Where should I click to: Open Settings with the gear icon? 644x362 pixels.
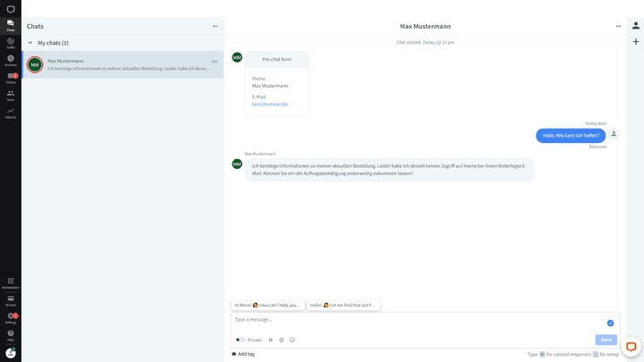(x=11, y=317)
